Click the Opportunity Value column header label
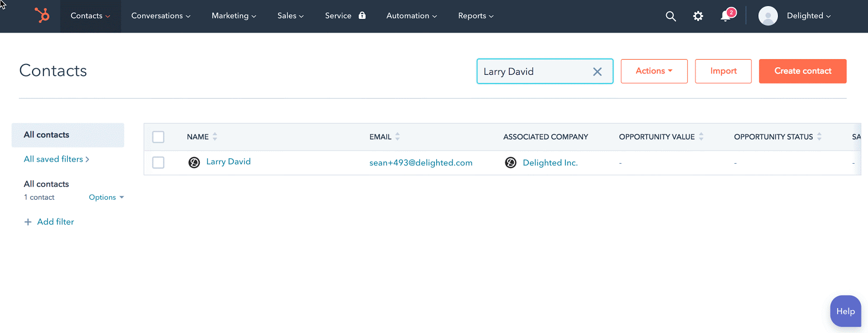The image size is (868, 333). click(657, 137)
